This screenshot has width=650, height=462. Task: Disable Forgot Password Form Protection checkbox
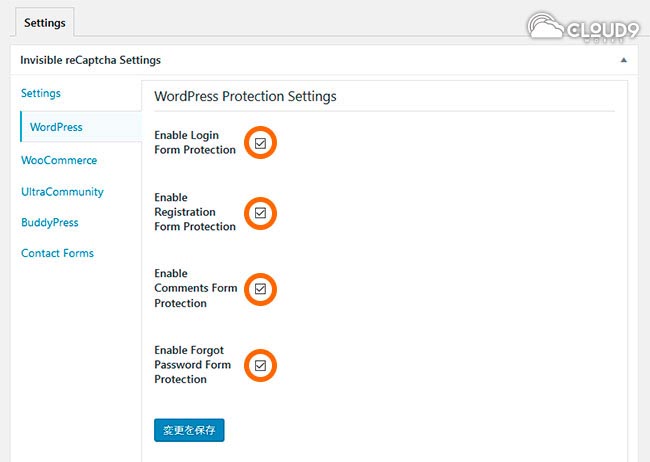click(x=260, y=366)
